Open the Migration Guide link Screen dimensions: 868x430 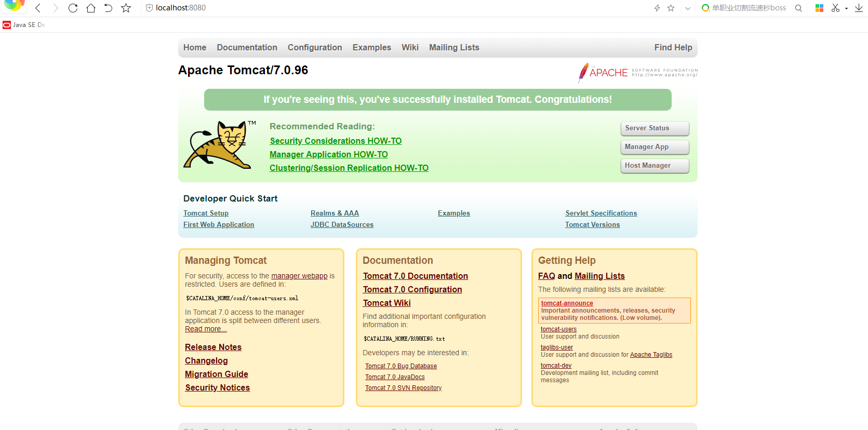(x=217, y=374)
